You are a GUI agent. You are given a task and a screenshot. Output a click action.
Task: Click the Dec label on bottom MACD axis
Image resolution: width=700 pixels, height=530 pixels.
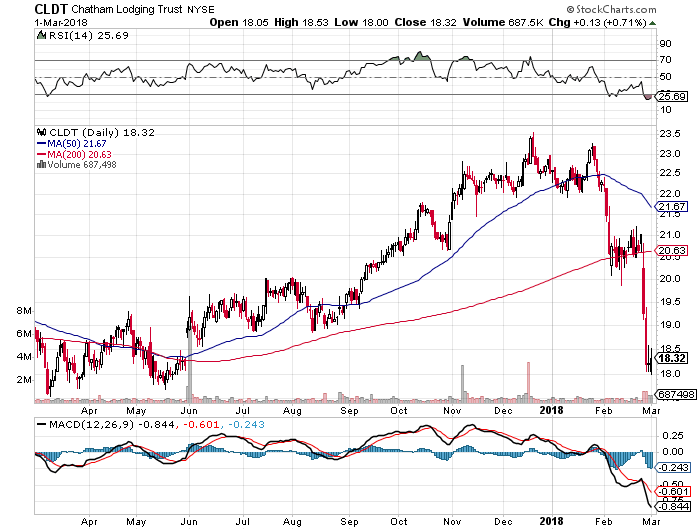[503, 522]
